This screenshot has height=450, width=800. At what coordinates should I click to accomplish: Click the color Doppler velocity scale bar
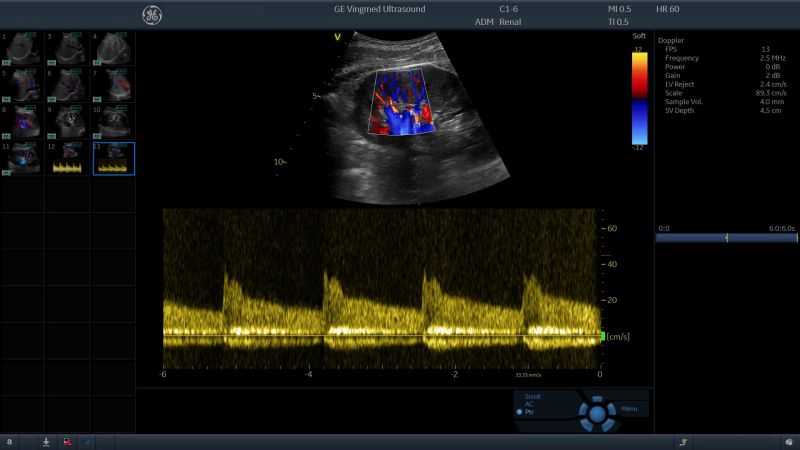[639, 98]
